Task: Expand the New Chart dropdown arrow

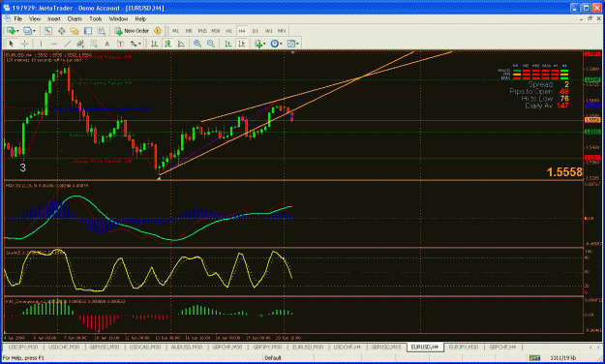Action: coord(17,31)
